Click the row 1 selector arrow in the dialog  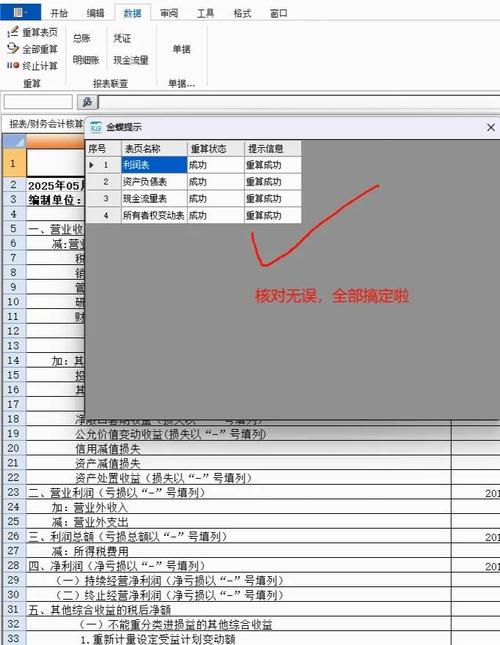coord(92,165)
